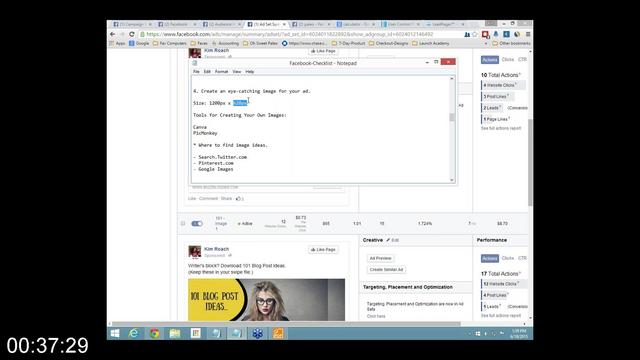The height and width of the screenshot is (360, 640).
Task: Open Notepad View menu
Action: [x=237, y=71]
